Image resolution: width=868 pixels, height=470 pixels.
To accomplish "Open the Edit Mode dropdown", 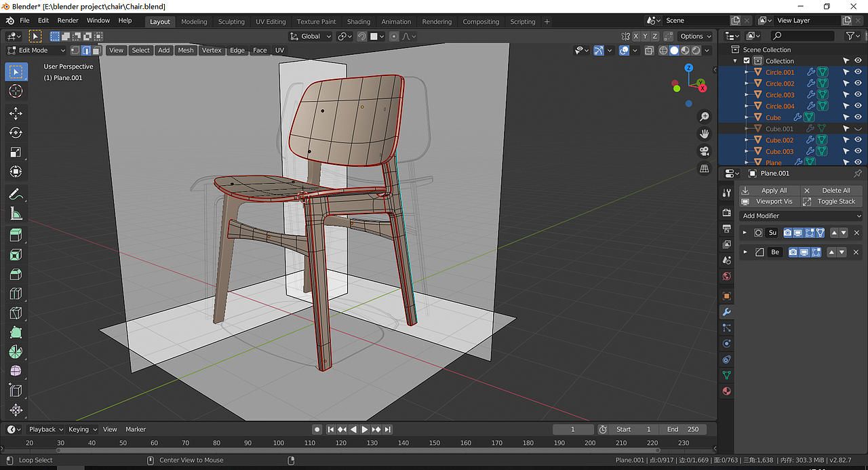I will [37, 50].
